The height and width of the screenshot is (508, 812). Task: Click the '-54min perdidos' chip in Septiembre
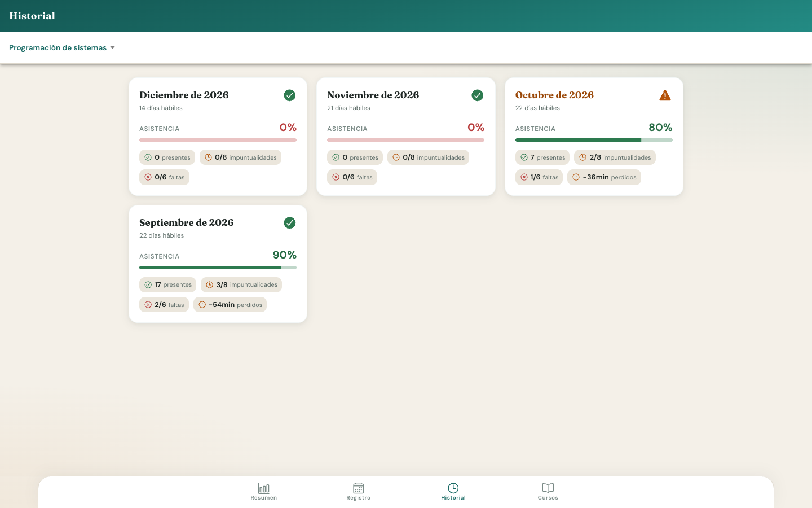[x=230, y=305]
